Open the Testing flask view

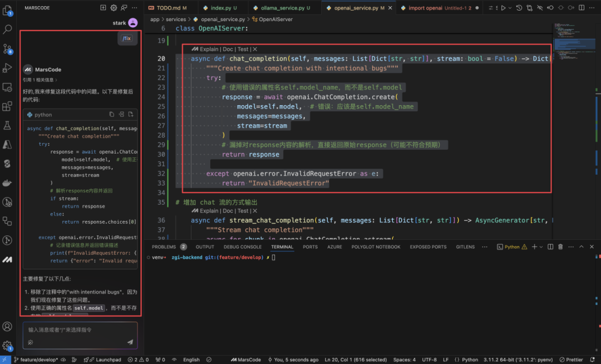point(7,125)
